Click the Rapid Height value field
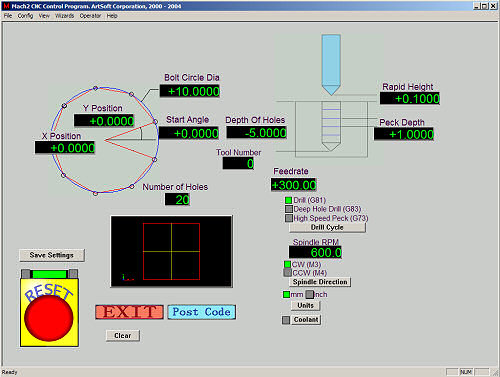The height and width of the screenshot is (377, 500). coord(410,98)
